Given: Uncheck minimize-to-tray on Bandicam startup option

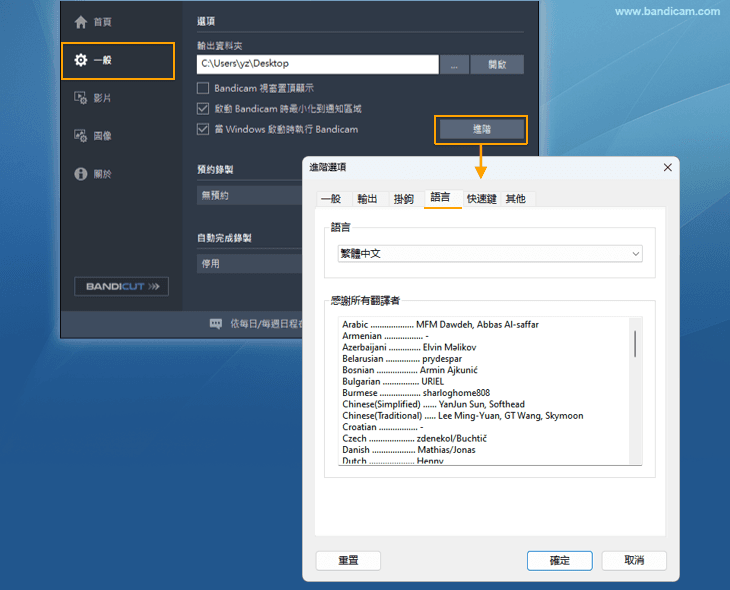Looking at the screenshot, I should (203, 109).
